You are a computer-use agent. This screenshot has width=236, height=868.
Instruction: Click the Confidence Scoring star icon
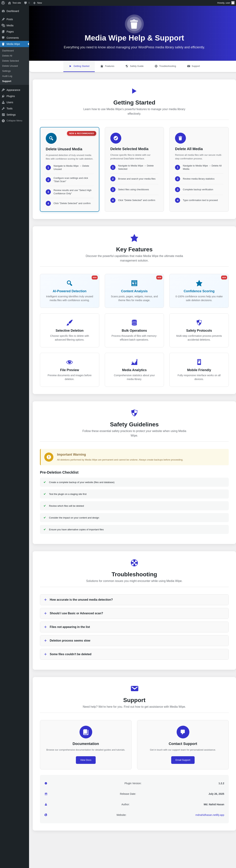point(199,283)
